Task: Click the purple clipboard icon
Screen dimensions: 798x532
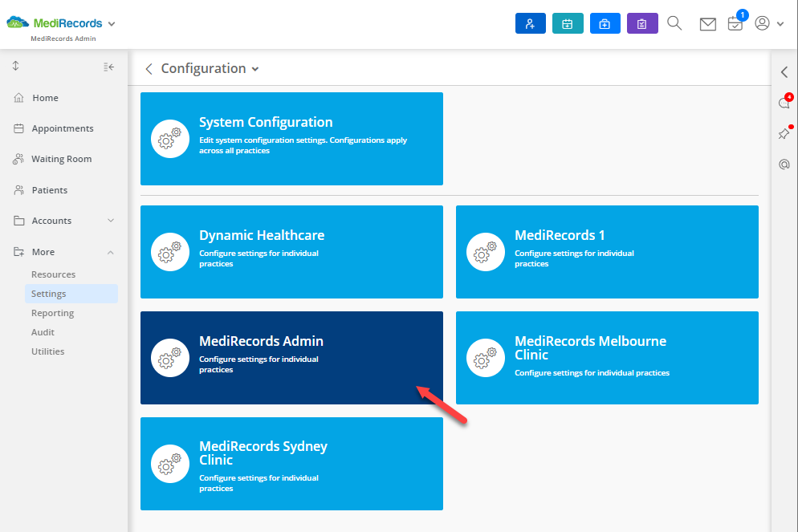Action: pyautogui.click(x=642, y=23)
